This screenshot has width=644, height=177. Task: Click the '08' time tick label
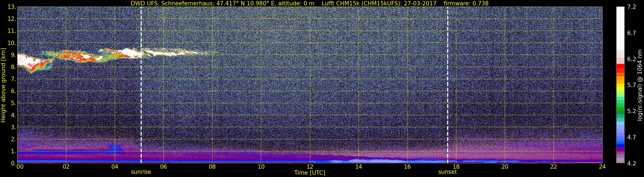pos(212,167)
